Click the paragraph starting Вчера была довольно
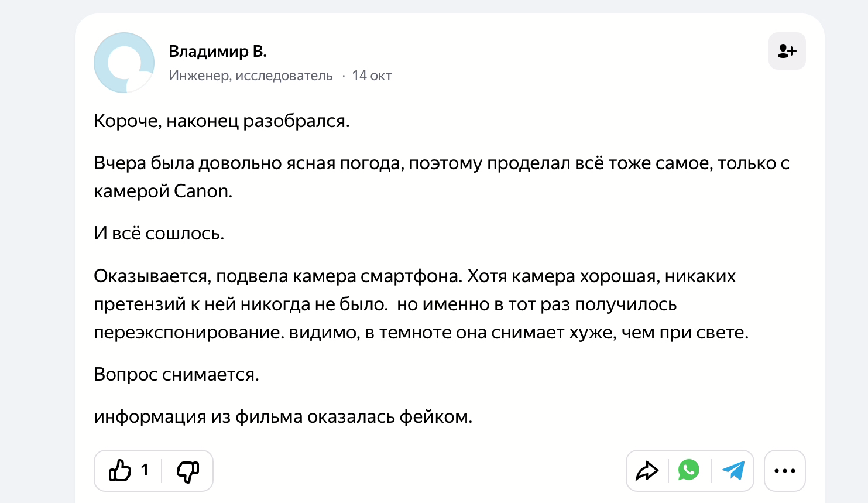 441,177
